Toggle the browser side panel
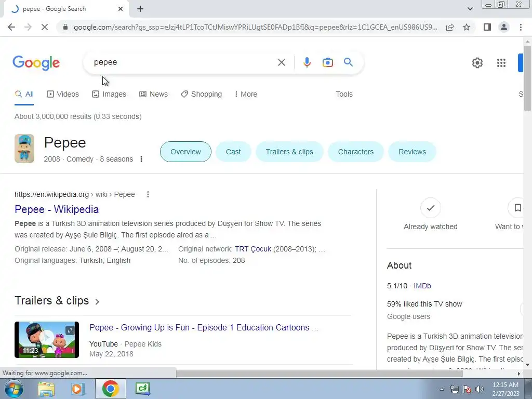 tap(487, 27)
